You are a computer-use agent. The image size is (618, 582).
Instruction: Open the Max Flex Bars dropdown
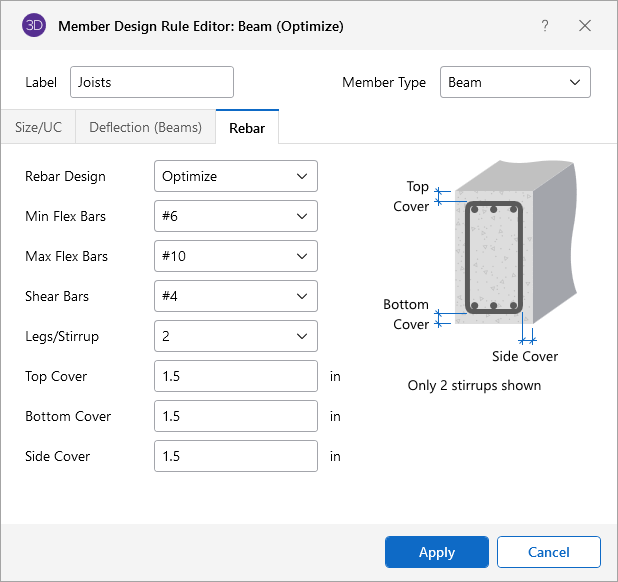point(236,256)
